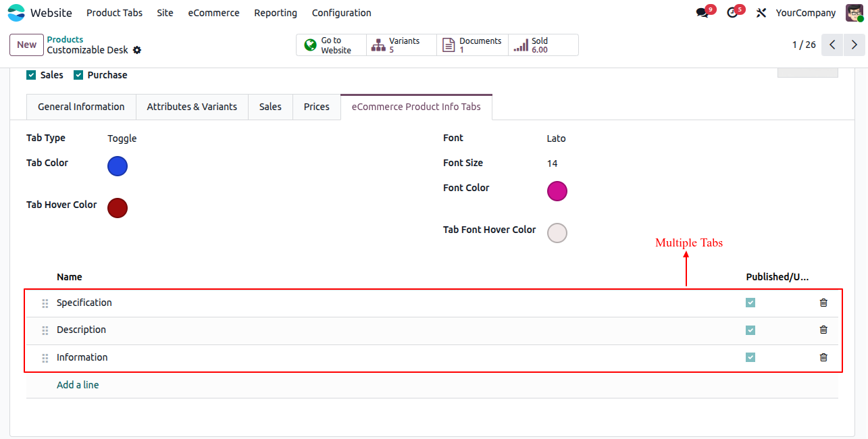868x439 pixels.
Task: Click the Description name cell
Action: 81,330
